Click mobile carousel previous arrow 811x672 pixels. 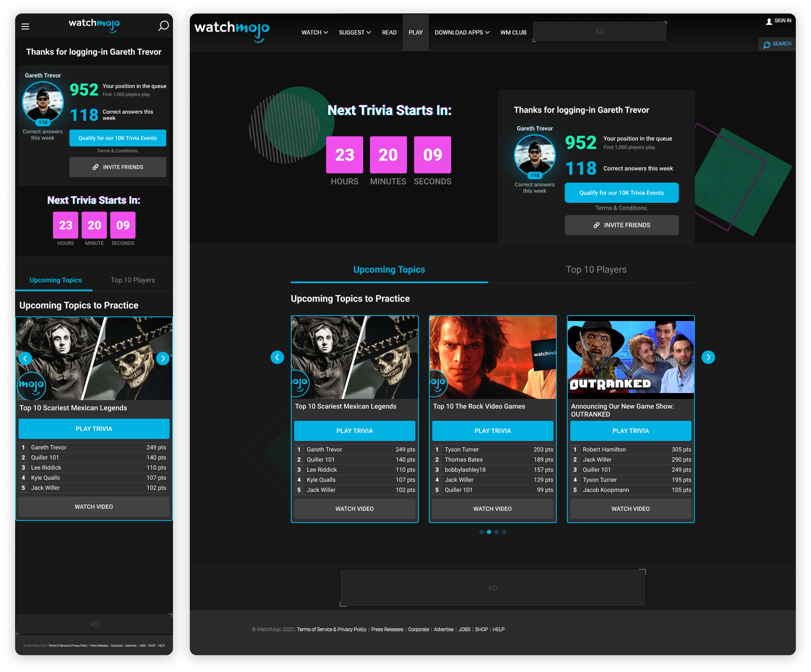pos(25,359)
